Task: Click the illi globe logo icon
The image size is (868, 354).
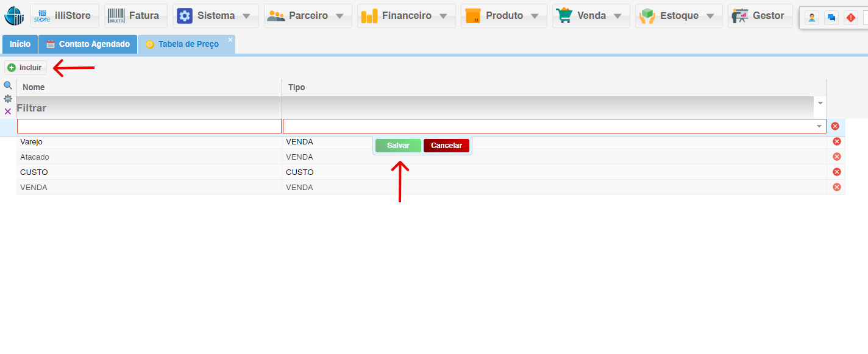Action: pos(13,16)
